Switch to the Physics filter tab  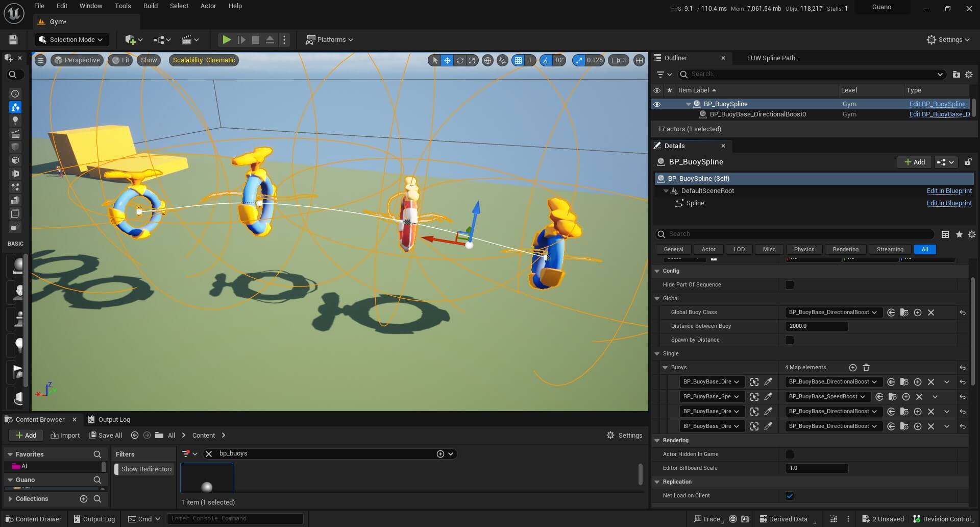[804, 250]
